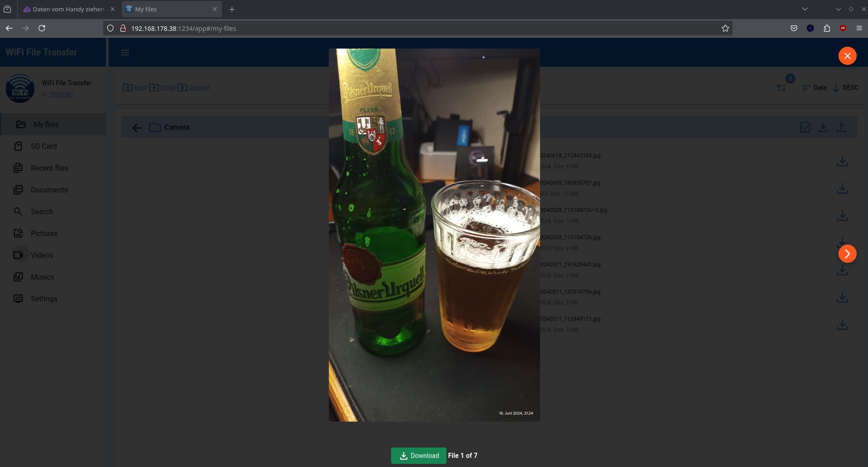This screenshot has height=467, width=868.
Task: Toggle select-all checkbox icon in Camera bar
Action: (x=805, y=128)
